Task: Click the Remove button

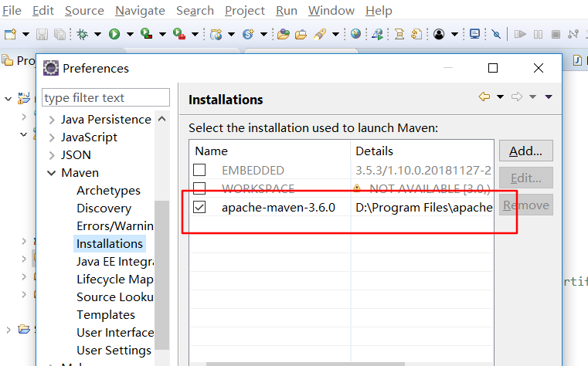Action: pos(525,205)
